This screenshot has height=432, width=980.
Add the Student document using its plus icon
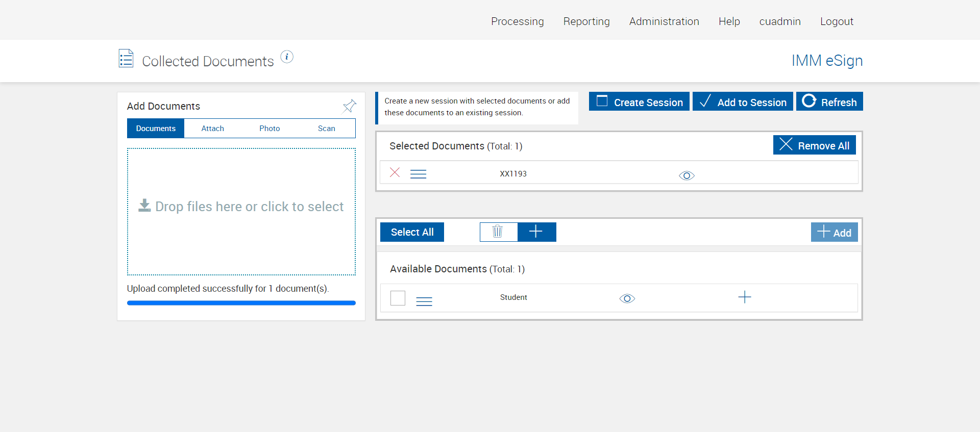tap(744, 297)
